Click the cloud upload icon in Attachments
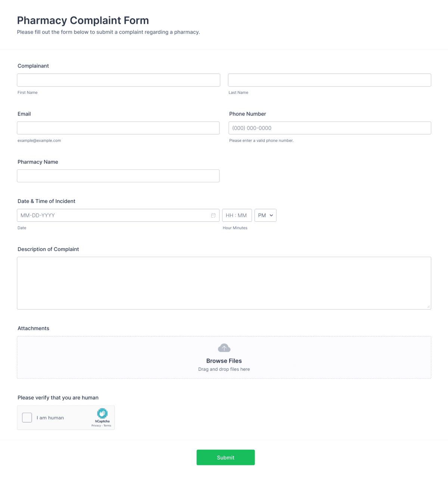448x478 pixels. tap(224, 347)
